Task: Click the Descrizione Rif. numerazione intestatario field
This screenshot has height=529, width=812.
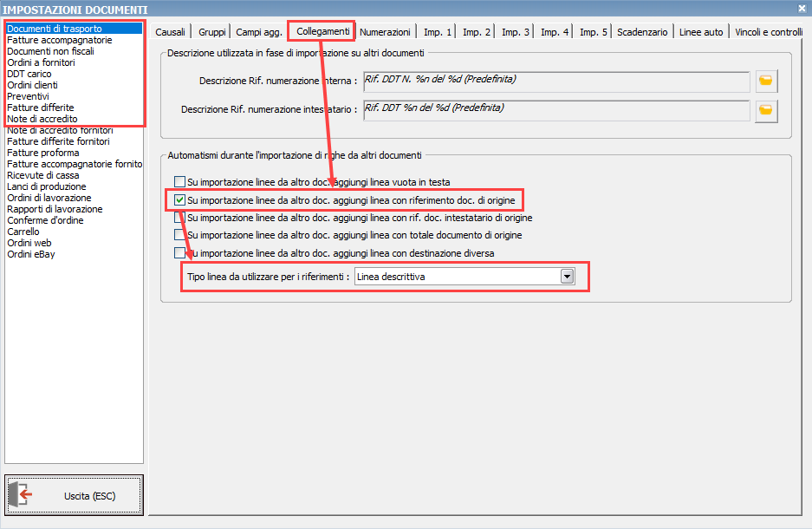Action: 556,110
